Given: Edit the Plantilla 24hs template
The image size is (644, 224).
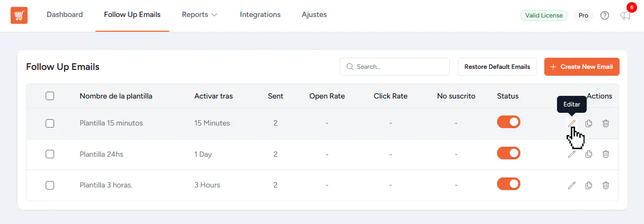Looking at the screenshot, I should (x=571, y=154).
